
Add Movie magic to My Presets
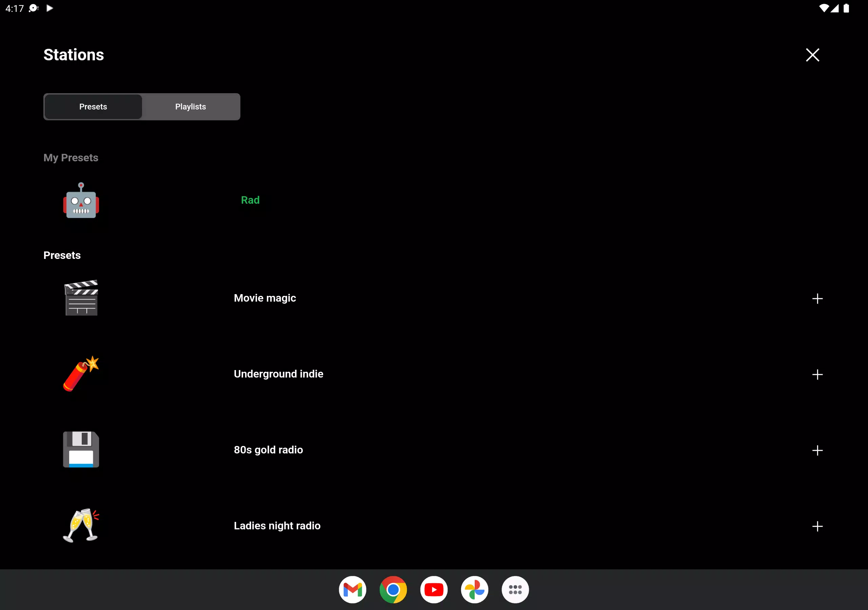click(x=817, y=299)
